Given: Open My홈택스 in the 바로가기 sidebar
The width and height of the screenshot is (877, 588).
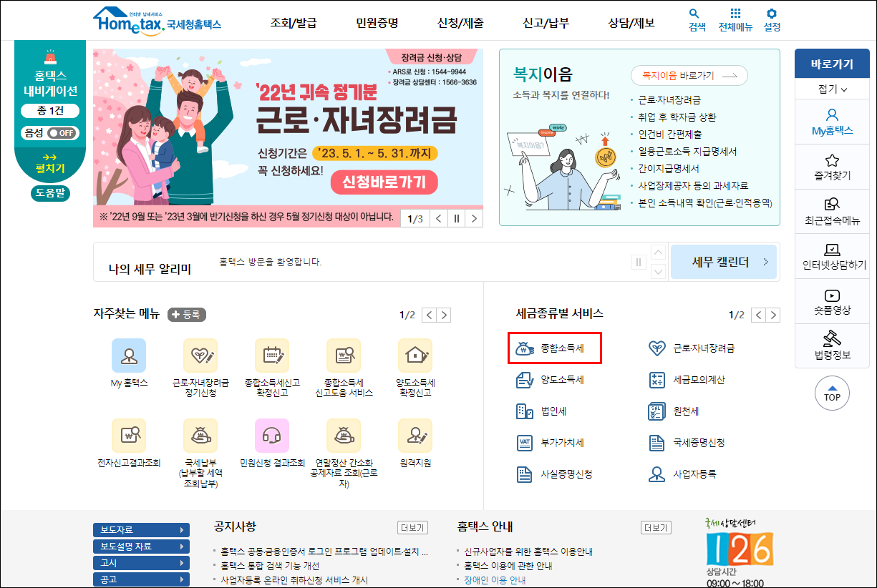Looking at the screenshot, I should click(x=832, y=122).
